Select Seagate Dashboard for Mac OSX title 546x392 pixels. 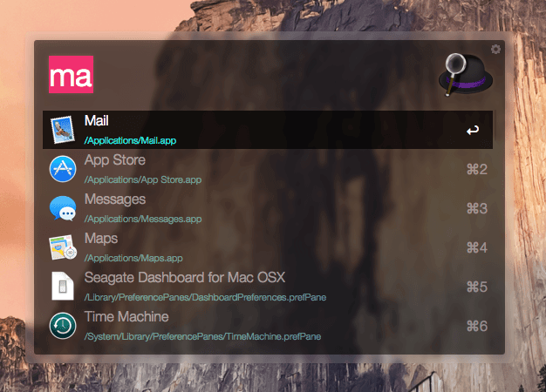point(185,278)
